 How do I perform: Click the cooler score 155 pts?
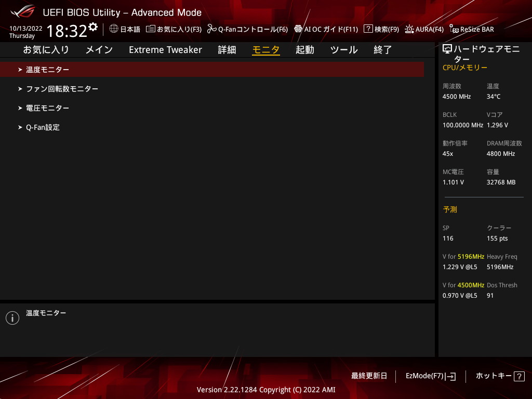tap(497, 238)
